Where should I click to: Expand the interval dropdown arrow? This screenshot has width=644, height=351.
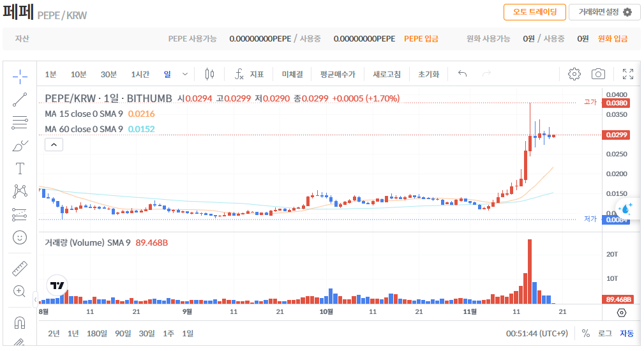pos(185,74)
